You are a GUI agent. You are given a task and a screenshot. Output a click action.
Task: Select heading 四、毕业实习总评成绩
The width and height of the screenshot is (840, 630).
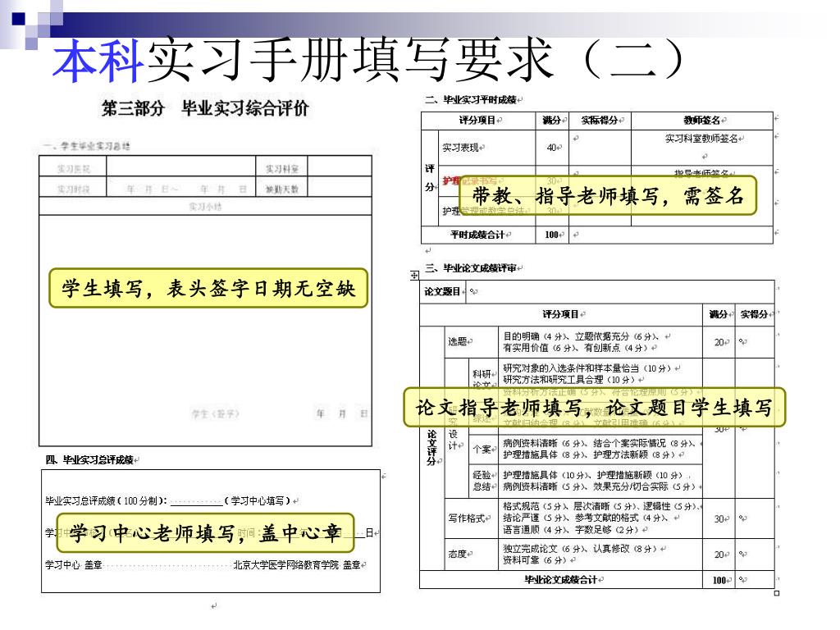92,459
